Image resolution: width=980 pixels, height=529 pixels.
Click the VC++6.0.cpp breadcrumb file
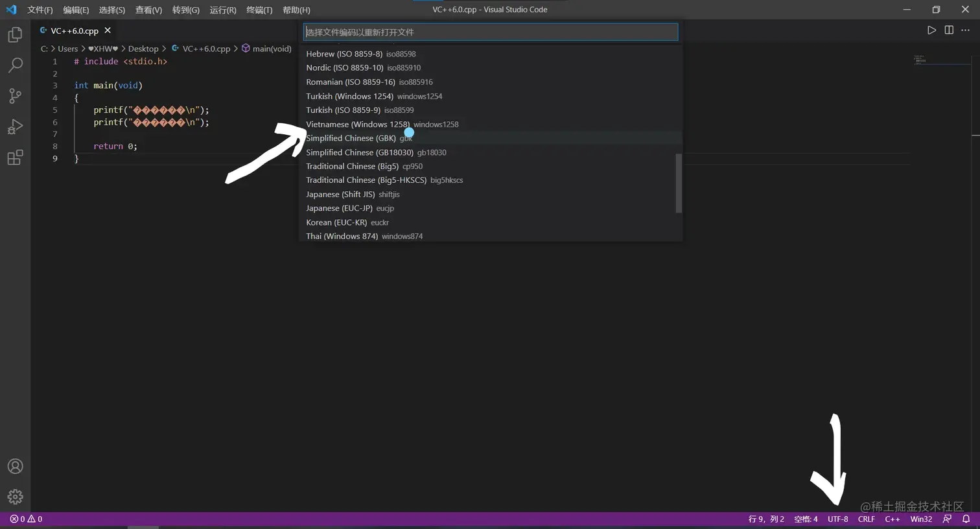(x=201, y=49)
